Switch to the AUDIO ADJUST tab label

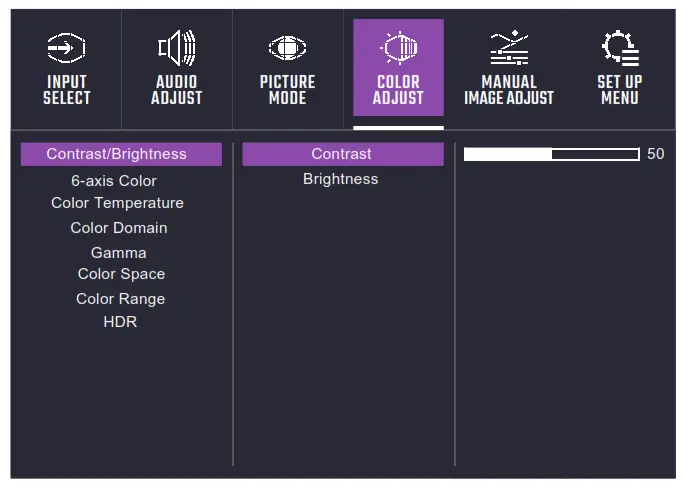click(177, 90)
